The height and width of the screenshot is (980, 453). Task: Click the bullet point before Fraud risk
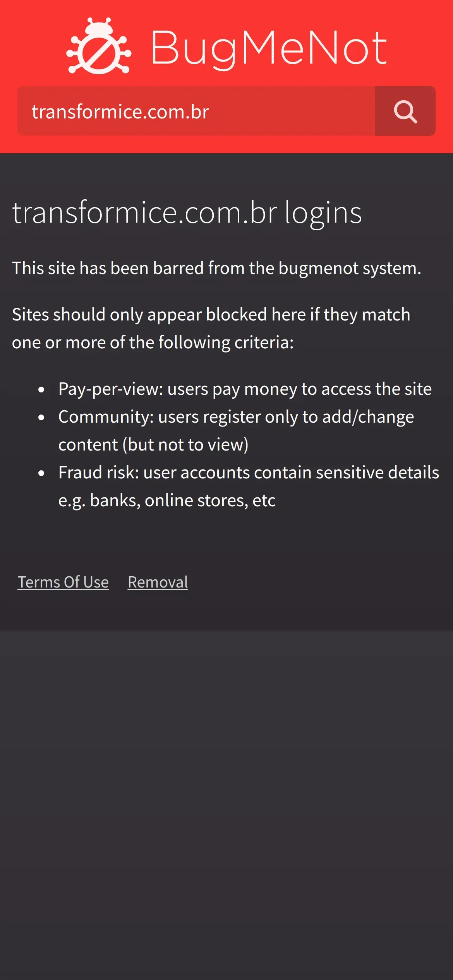tap(41, 473)
